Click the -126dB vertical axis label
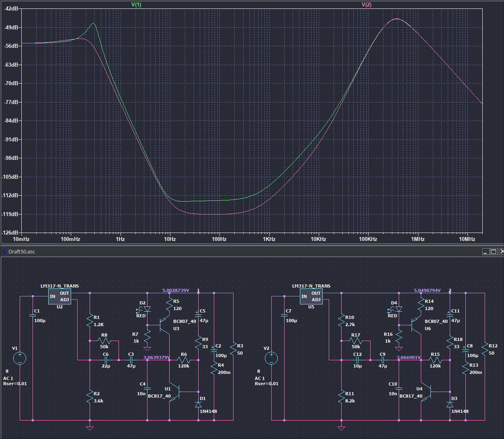This screenshot has height=439, width=504. point(10,233)
